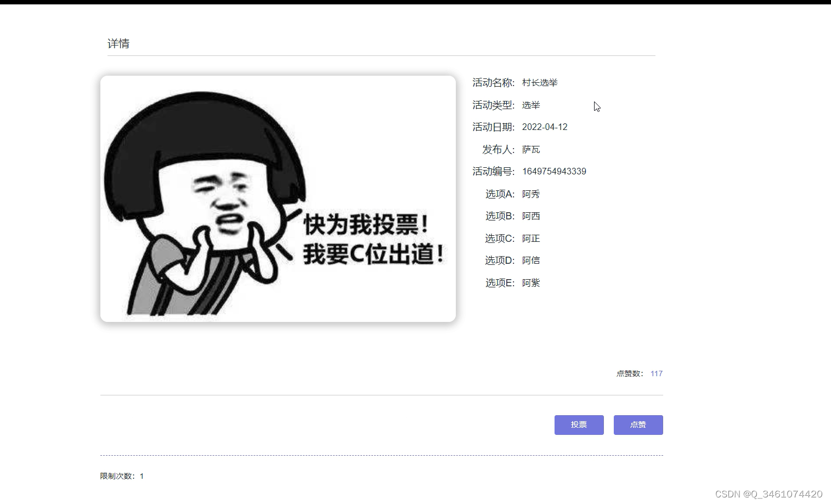Select publisher name 萨瓦
Screen dimensions: 831x504
[531, 149]
